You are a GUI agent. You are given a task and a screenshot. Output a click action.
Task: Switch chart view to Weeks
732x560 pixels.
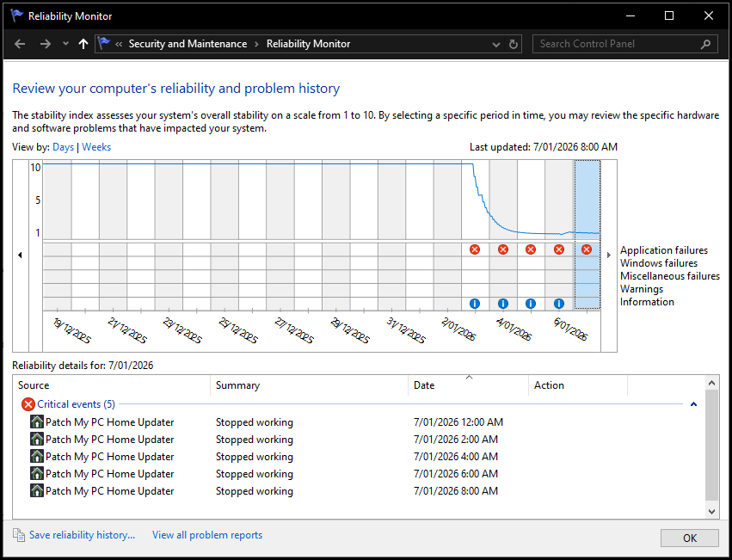click(96, 147)
